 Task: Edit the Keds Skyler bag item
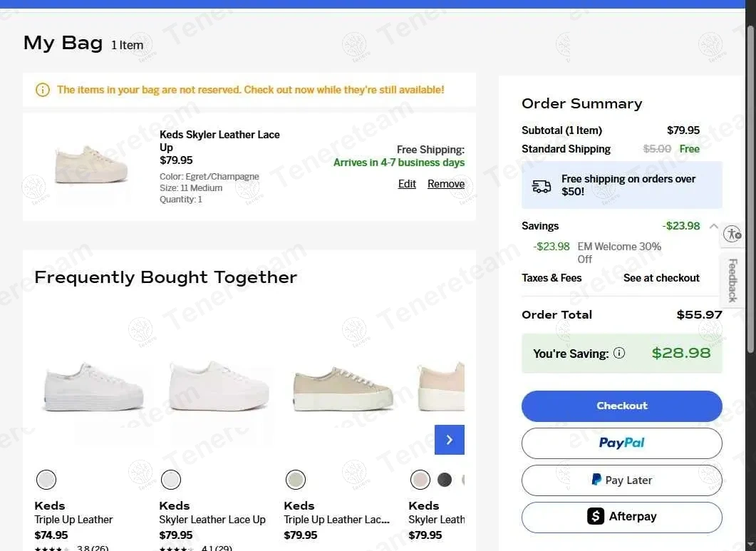click(407, 184)
